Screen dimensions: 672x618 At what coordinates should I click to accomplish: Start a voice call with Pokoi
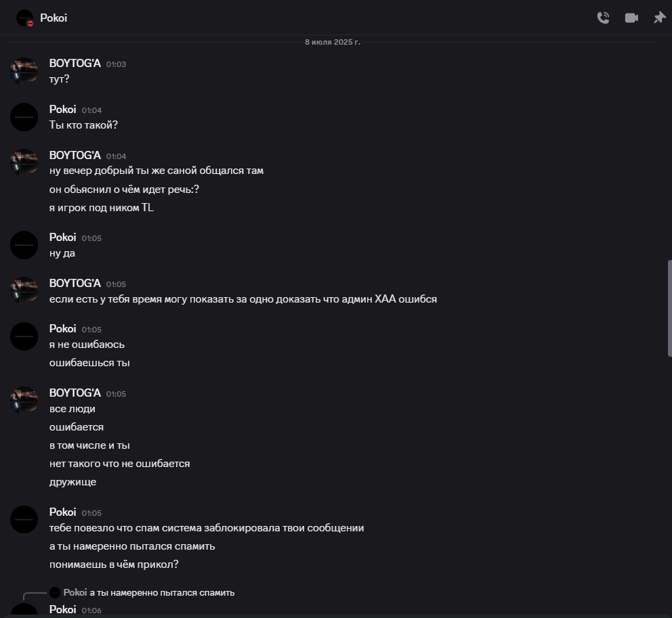point(603,18)
